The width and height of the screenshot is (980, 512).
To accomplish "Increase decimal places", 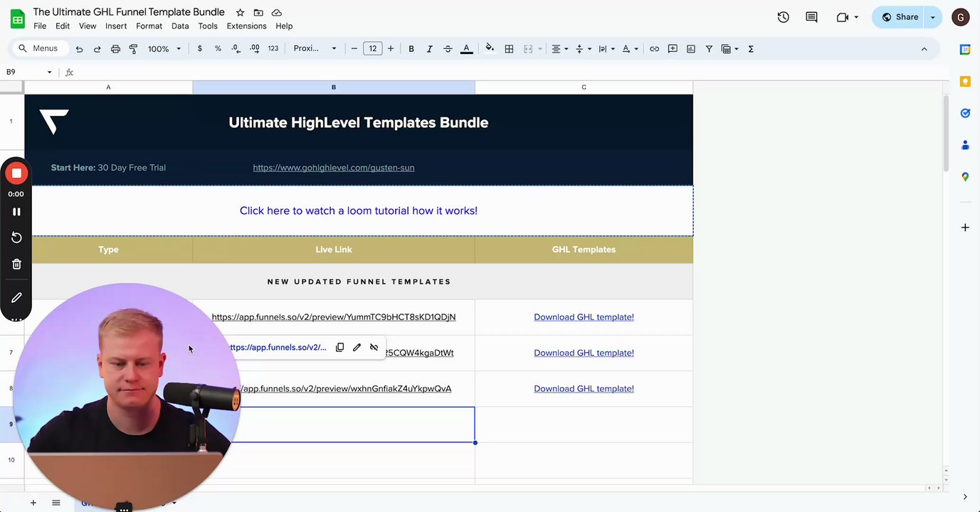I will pyautogui.click(x=255, y=49).
